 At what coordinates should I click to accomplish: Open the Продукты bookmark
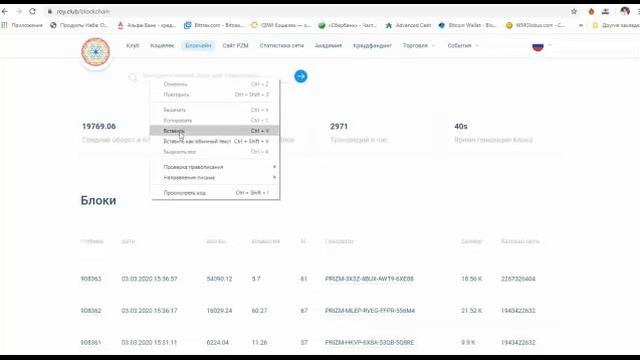coord(79,25)
